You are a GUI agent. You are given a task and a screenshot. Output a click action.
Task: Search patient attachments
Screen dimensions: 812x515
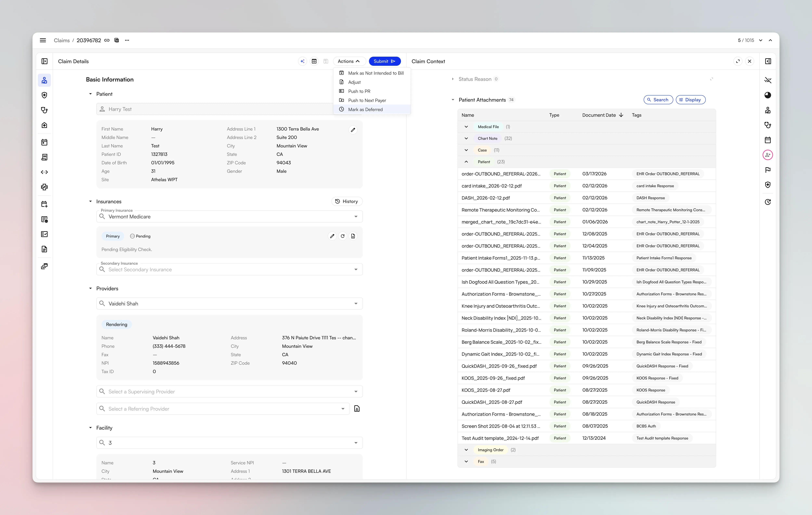point(658,100)
